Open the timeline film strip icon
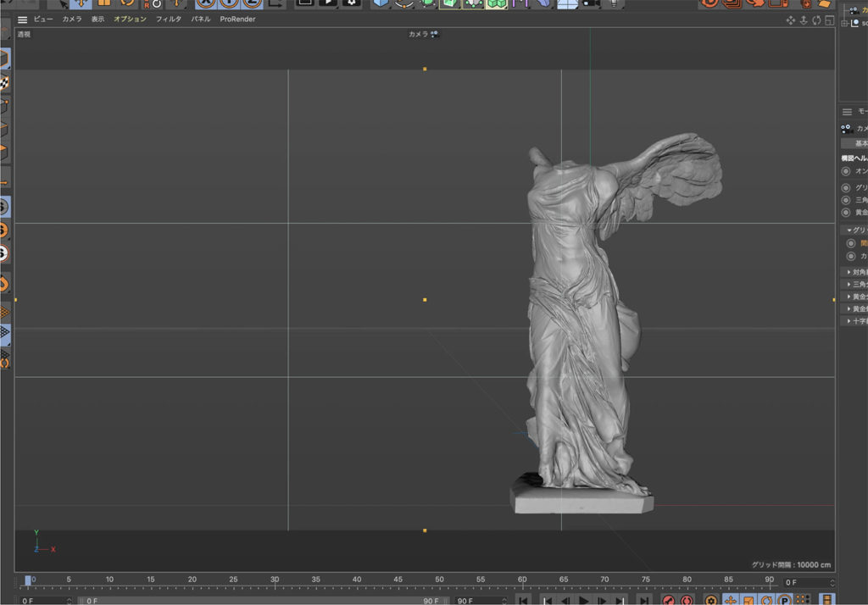 click(x=826, y=600)
